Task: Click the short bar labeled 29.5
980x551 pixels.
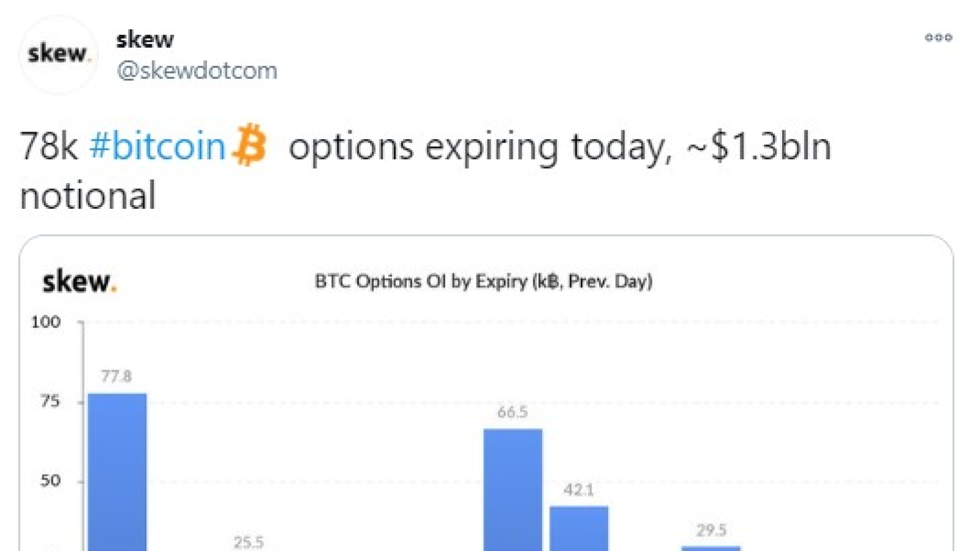Action: point(711,549)
